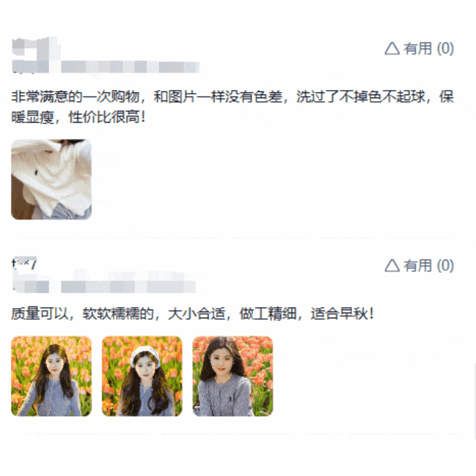The width and height of the screenshot is (476, 476).
Task: Click the review text line 暖显瘦，性价比很高
Action: [78, 117]
